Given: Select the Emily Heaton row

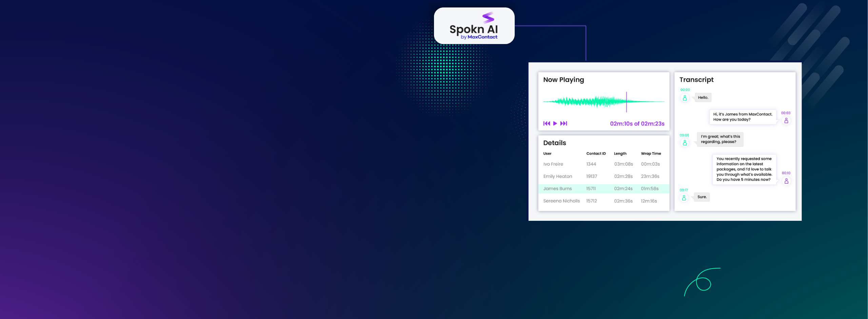Looking at the screenshot, I should click(x=604, y=176).
